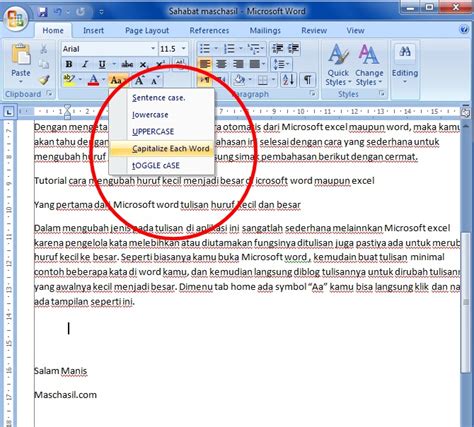
Task: Open line spacing options
Action: click(281, 64)
